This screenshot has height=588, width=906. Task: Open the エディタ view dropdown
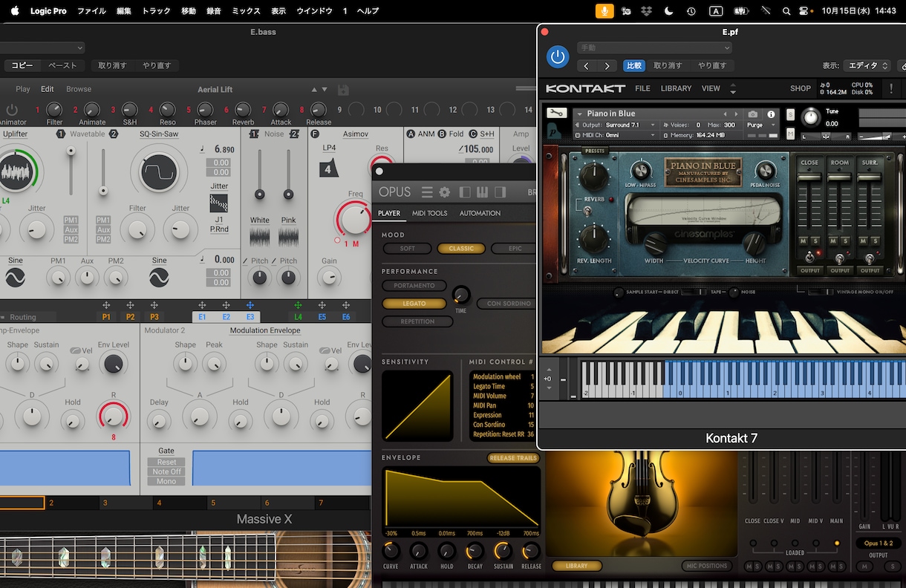click(867, 66)
